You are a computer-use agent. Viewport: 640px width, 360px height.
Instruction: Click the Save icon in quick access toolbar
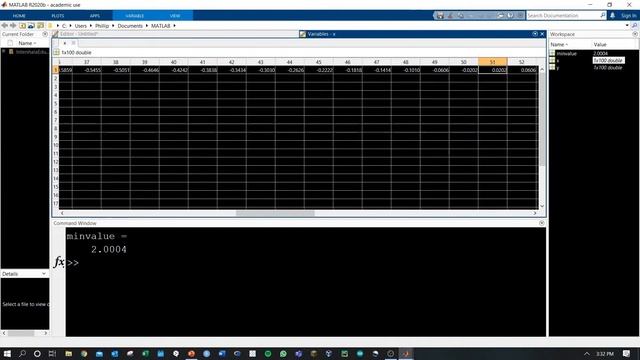coord(440,16)
